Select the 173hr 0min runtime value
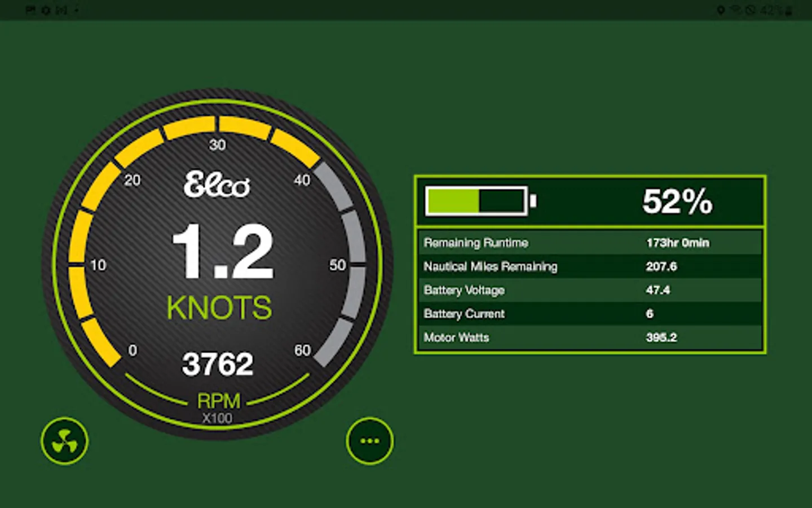The image size is (812, 508). 678,243
